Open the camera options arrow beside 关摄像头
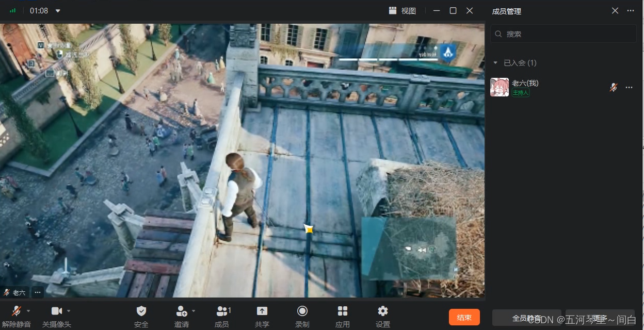The image size is (644, 330). click(69, 311)
